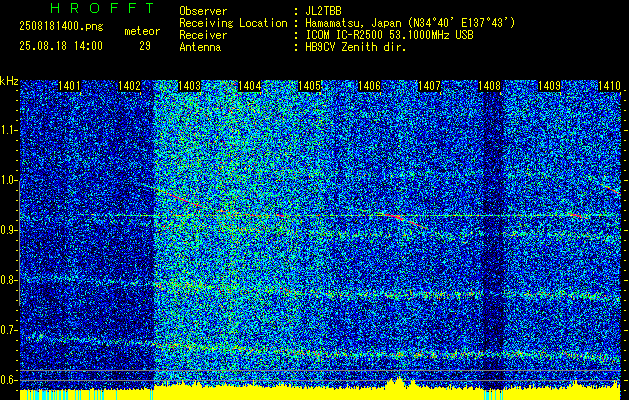Click the 1410 time marker
The width and height of the screenshot is (629, 400).
click(609, 86)
